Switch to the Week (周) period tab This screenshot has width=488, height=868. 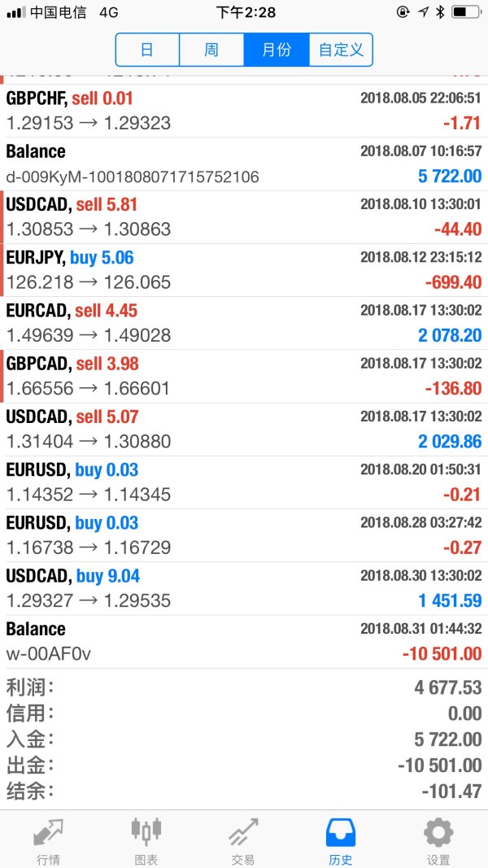tap(211, 50)
